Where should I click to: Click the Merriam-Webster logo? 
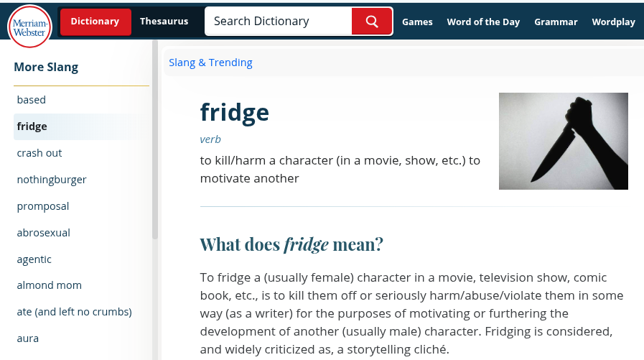29,26
